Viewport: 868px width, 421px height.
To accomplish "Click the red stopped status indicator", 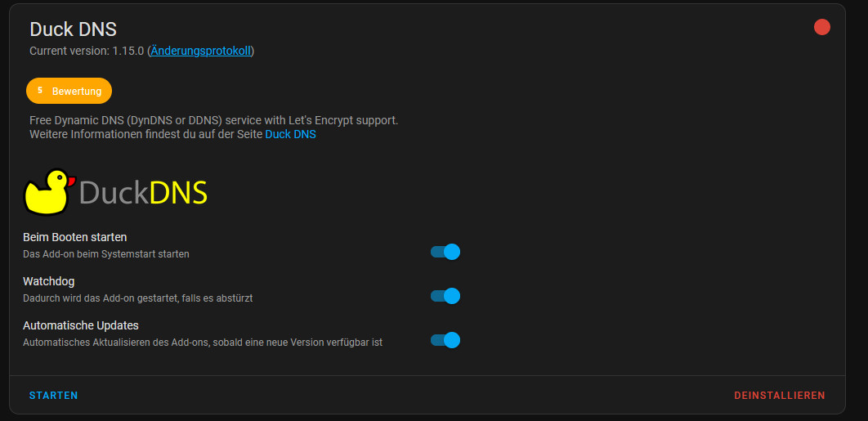I will 822,27.
